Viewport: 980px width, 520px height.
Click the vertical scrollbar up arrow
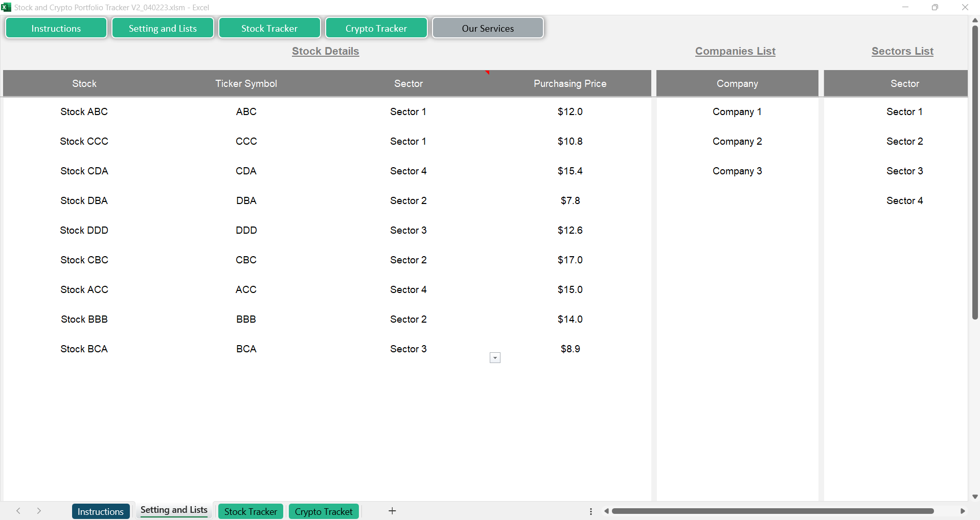tap(975, 20)
